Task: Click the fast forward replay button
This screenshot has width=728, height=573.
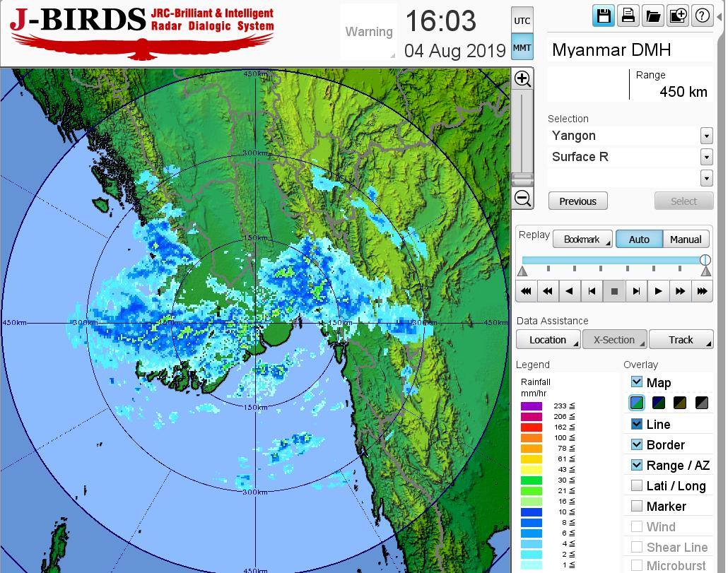Action: click(680, 291)
